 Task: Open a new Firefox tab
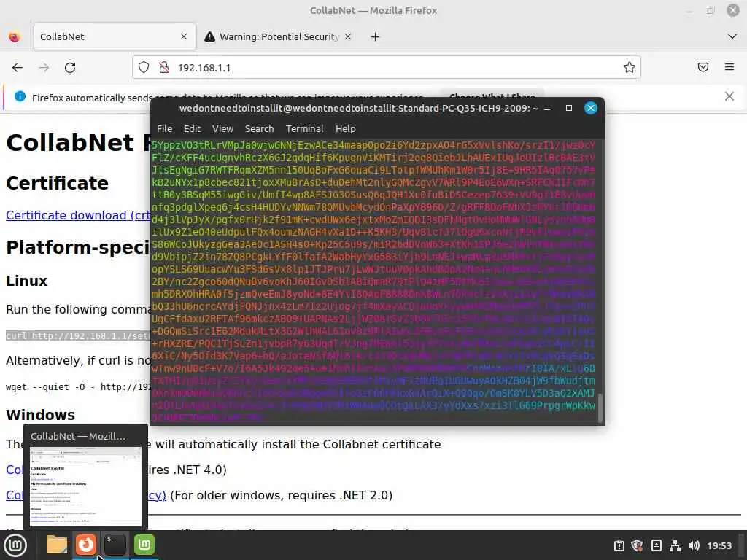pos(376,36)
